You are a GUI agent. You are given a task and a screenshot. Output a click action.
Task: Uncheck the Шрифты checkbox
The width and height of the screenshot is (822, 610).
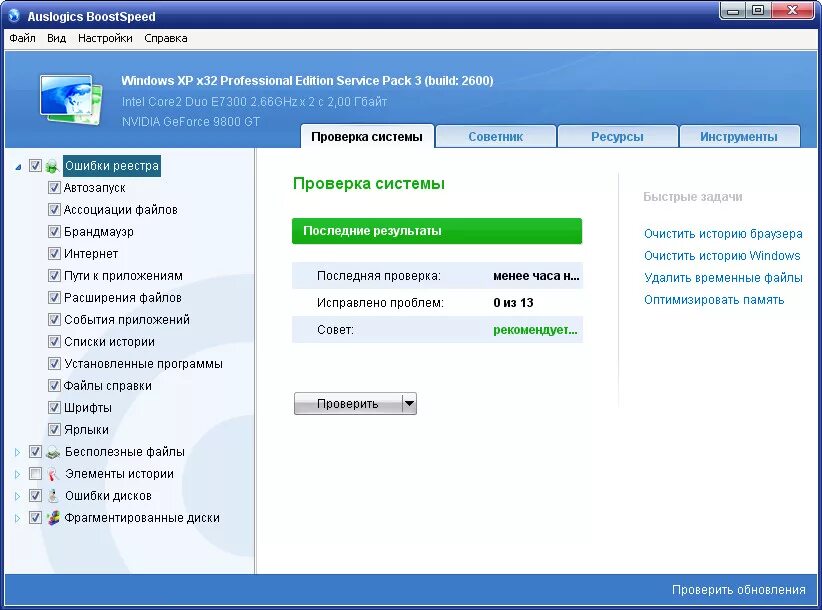coord(54,408)
